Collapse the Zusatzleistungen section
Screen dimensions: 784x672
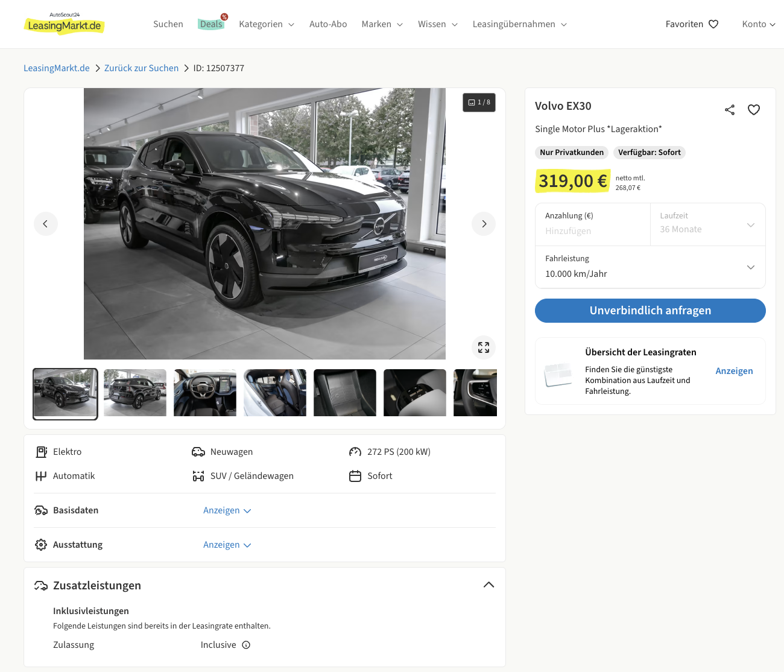[x=488, y=585]
